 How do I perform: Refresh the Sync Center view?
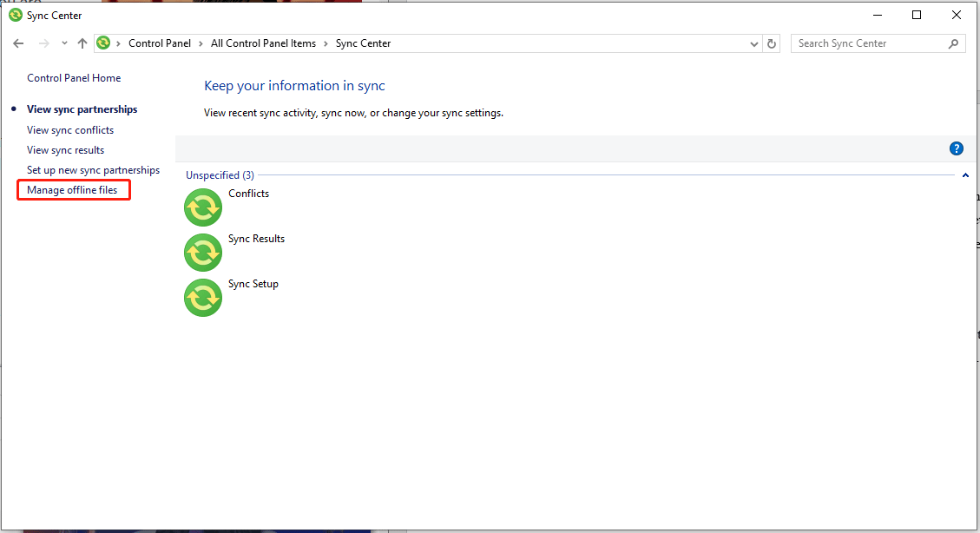coord(772,43)
